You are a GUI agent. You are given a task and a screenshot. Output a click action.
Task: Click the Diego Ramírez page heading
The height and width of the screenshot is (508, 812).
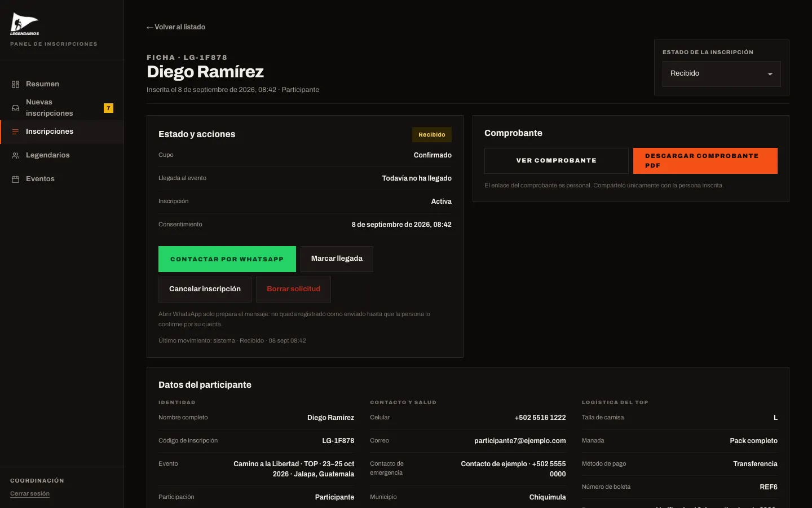click(x=205, y=72)
